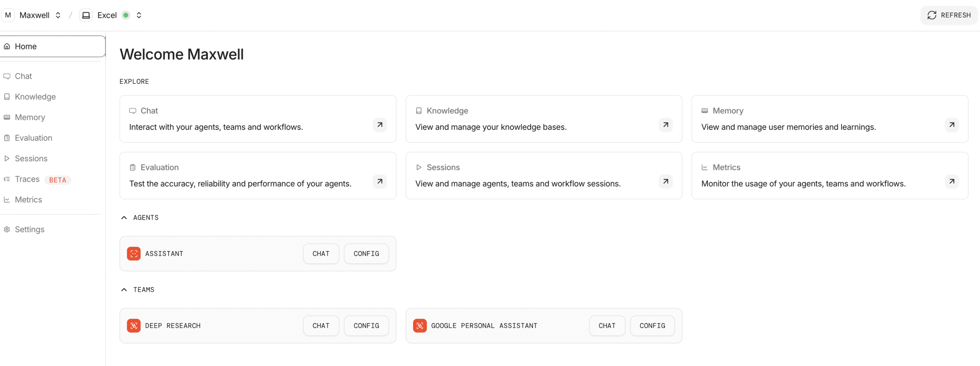Collapse the Agents section
The width and height of the screenshot is (980, 366).
[x=124, y=217]
